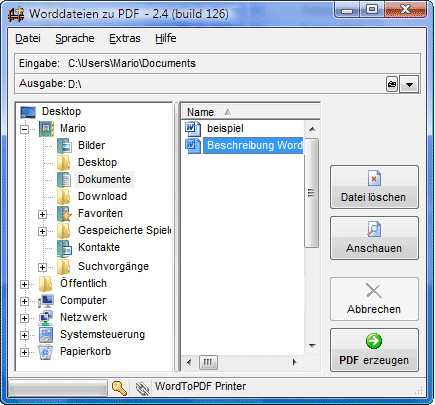Click the Datei löschen button
The height and width of the screenshot is (405, 435).
pyautogui.click(x=374, y=187)
